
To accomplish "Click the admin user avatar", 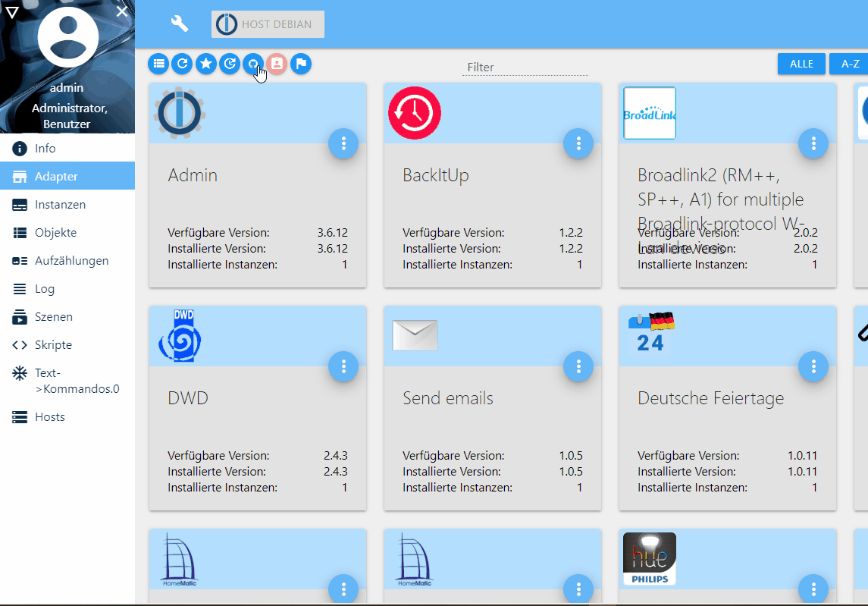I will tap(67, 36).
